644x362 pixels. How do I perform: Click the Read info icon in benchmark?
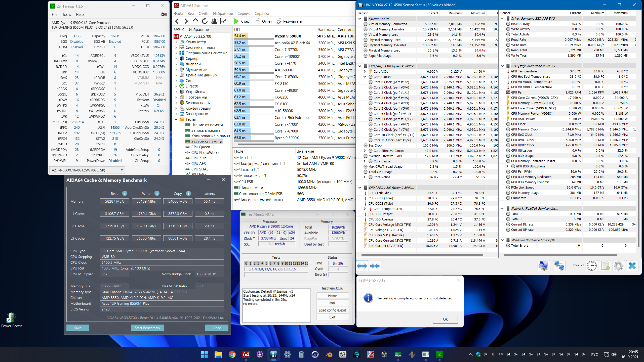125,193
